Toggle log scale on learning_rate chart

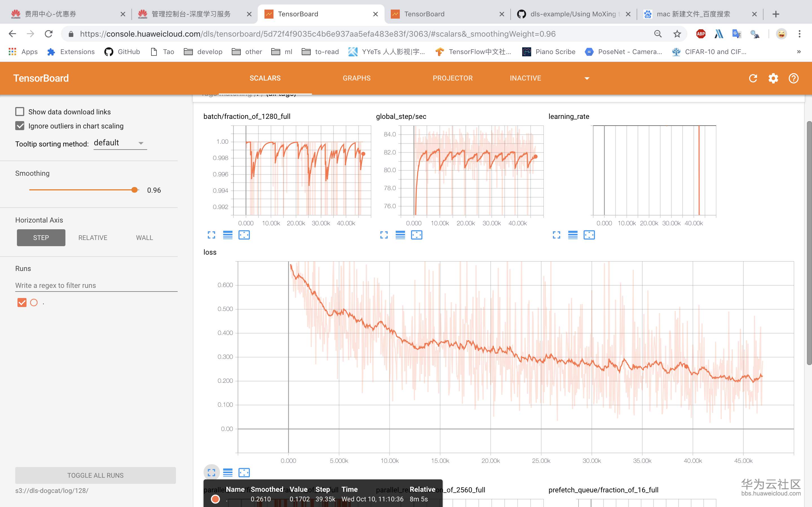572,235
